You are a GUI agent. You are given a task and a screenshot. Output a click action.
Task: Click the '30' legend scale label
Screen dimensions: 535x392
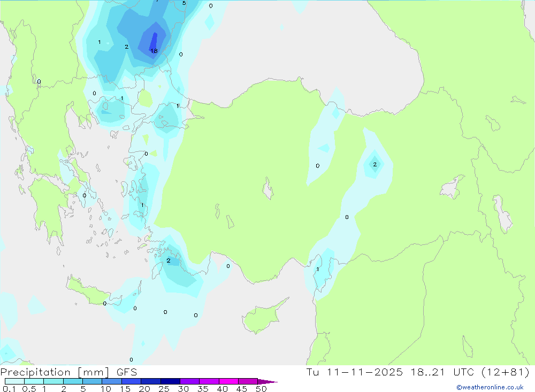184,389
